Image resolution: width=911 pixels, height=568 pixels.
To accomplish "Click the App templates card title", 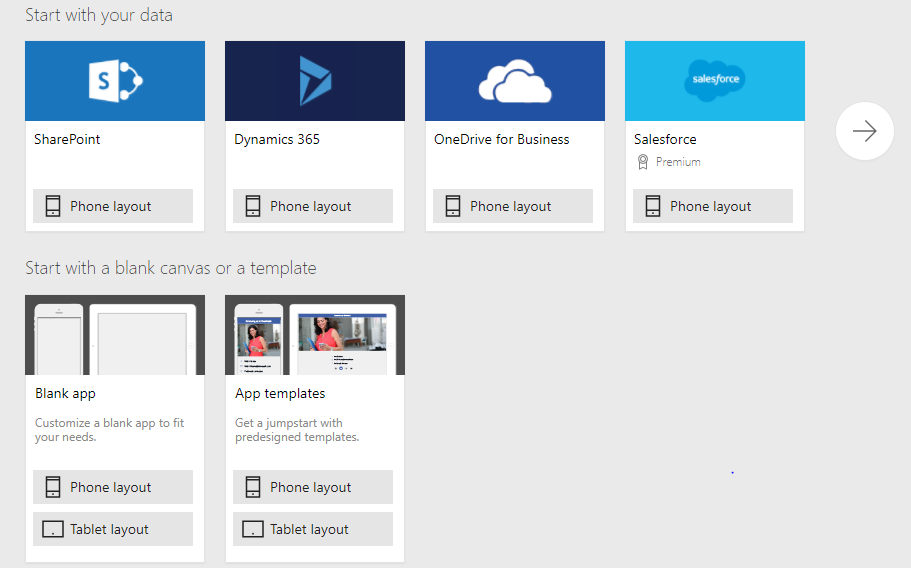I will pyautogui.click(x=280, y=393).
